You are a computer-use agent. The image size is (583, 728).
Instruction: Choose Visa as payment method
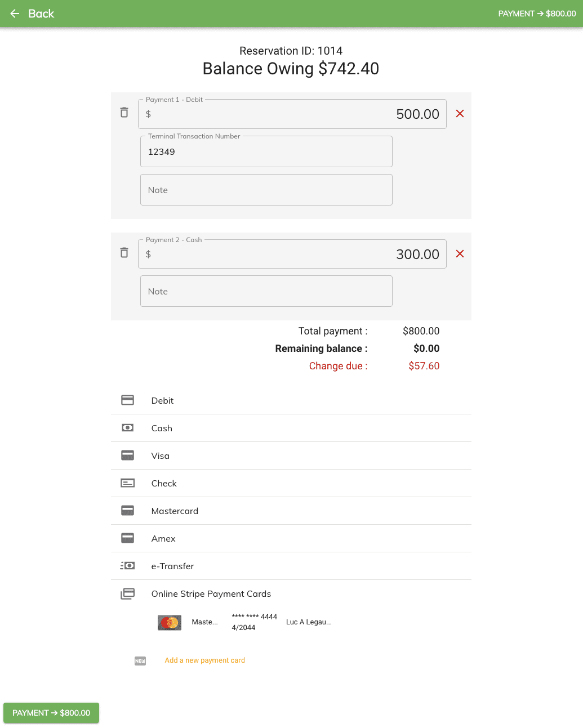(x=291, y=455)
